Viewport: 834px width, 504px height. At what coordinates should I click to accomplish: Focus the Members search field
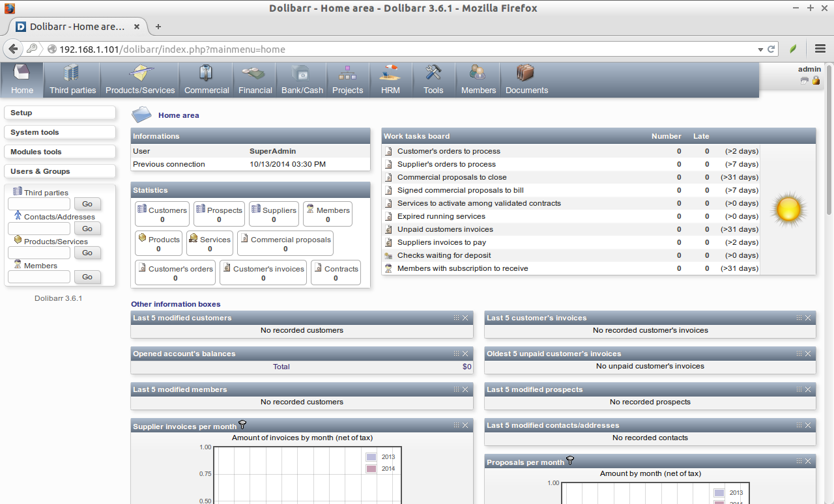tap(39, 277)
